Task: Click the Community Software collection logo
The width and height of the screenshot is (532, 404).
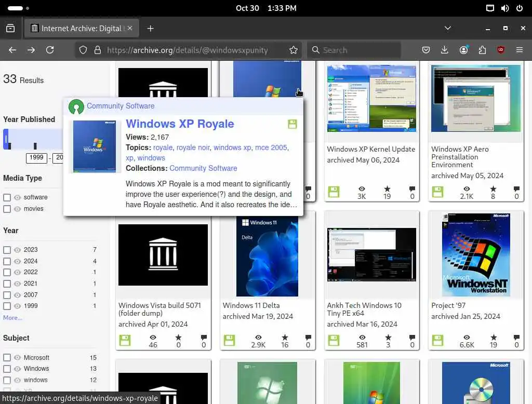Action: (x=76, y=106)
